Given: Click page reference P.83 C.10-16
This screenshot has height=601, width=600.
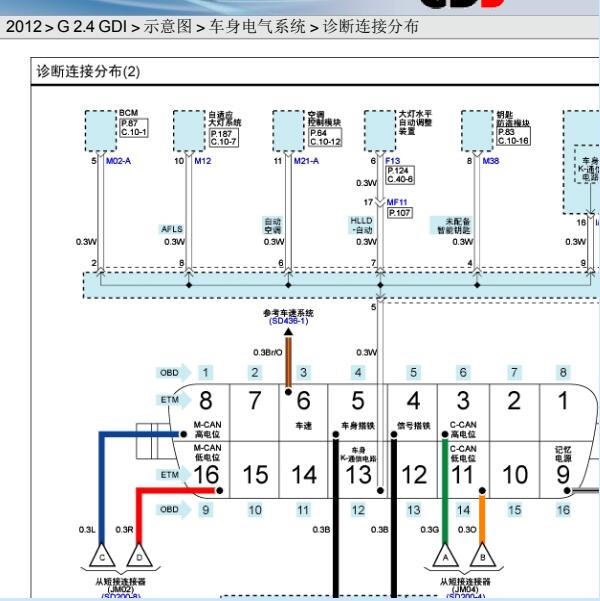Looking at the screenshot, I should click(x=513, y=136).
